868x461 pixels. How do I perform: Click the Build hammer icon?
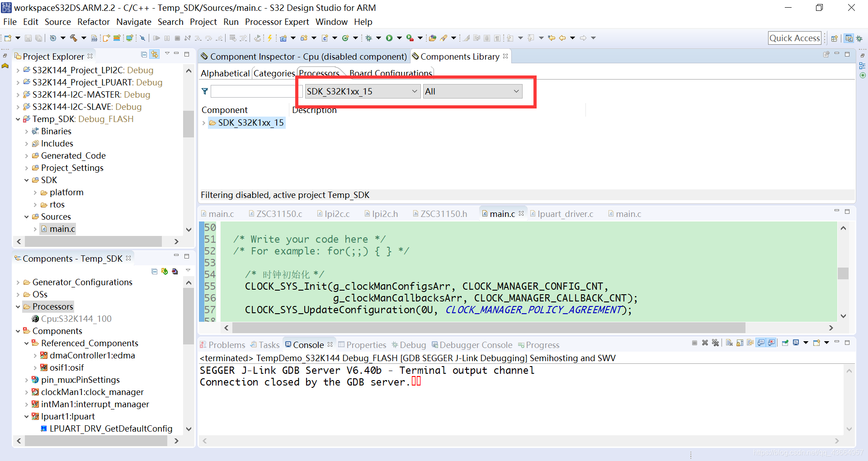[x=73, y=38]
